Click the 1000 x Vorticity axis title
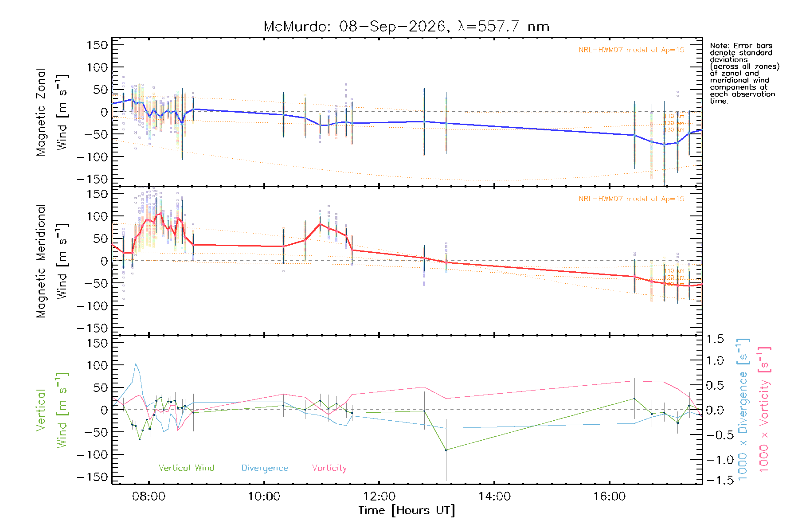 pyautogui.click(x=764, y=410)
